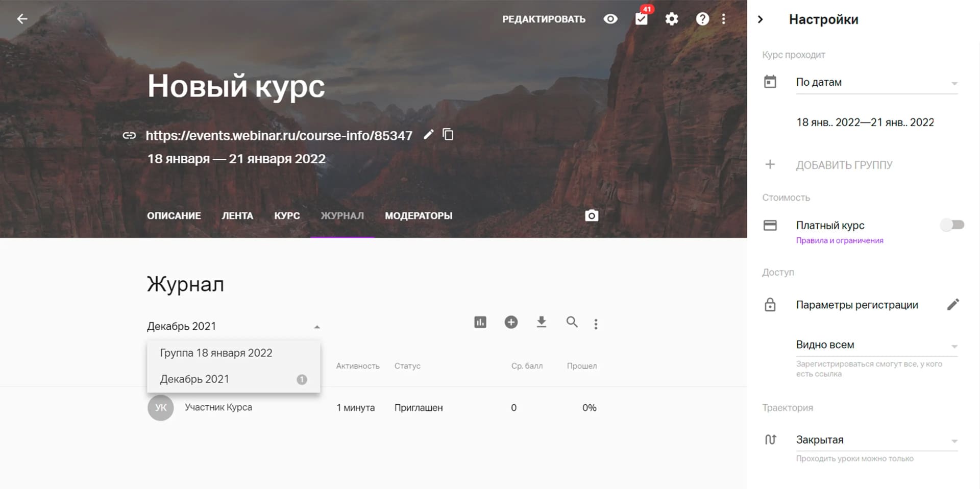Download the journal report

542,322
